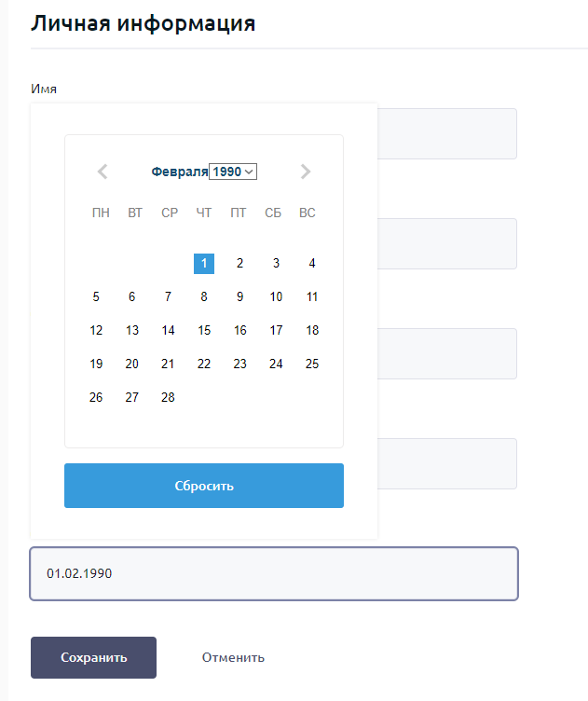Select day 27 in the calendar

pyautogui.click(x=132, y=397)
